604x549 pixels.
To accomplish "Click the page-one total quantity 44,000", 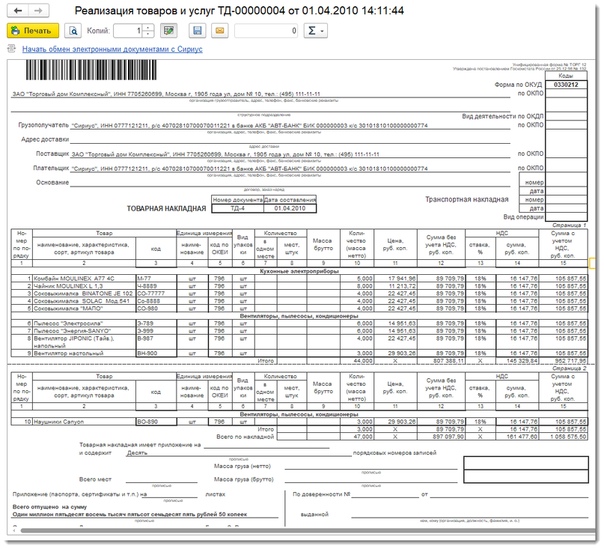I will coord(357,361).
